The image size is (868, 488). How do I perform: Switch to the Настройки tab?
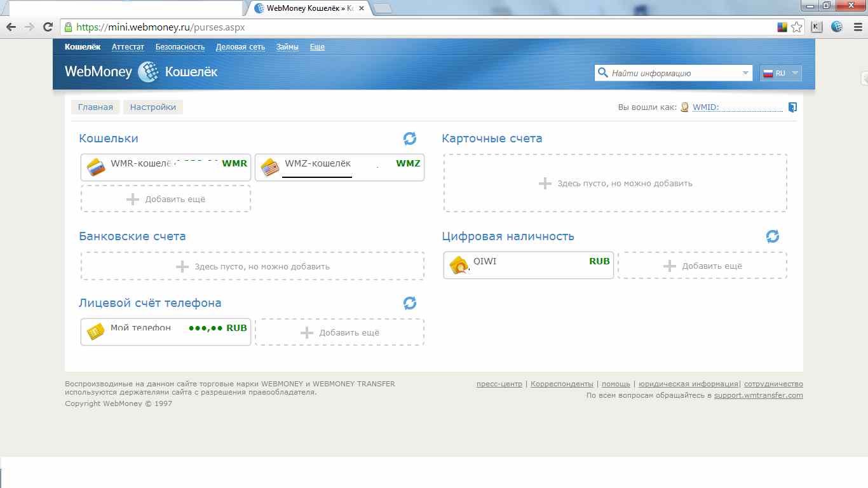click(153, 107)
